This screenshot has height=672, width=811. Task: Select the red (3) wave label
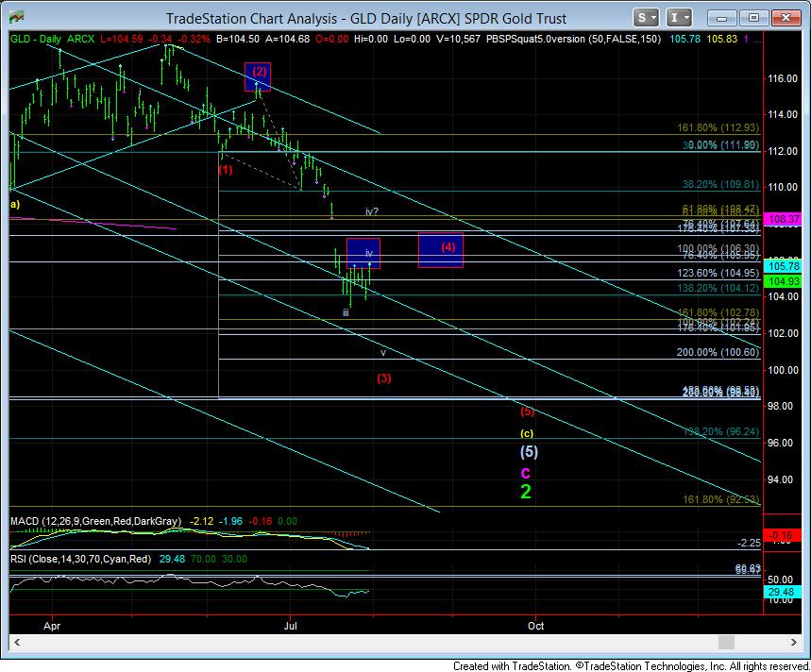383,378
